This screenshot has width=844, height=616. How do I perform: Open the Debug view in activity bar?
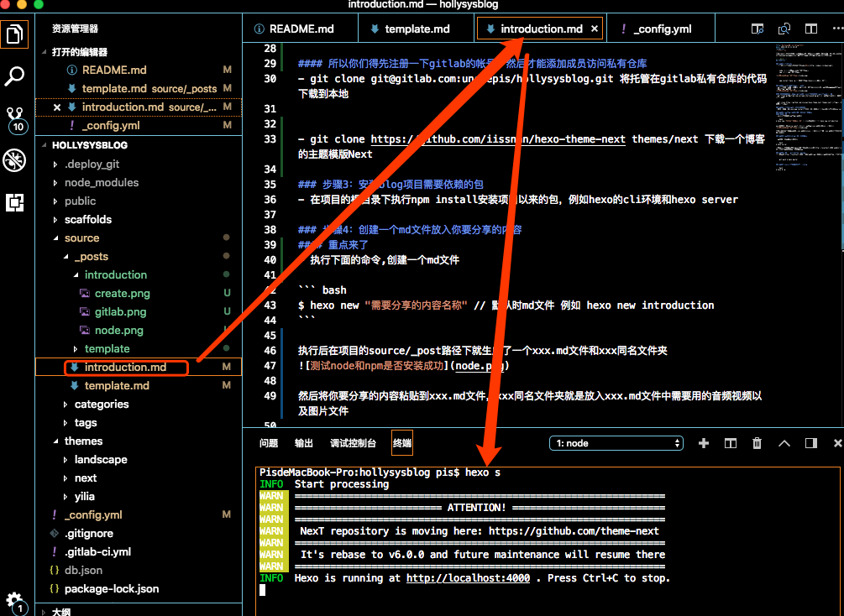[x=15, y=160]
